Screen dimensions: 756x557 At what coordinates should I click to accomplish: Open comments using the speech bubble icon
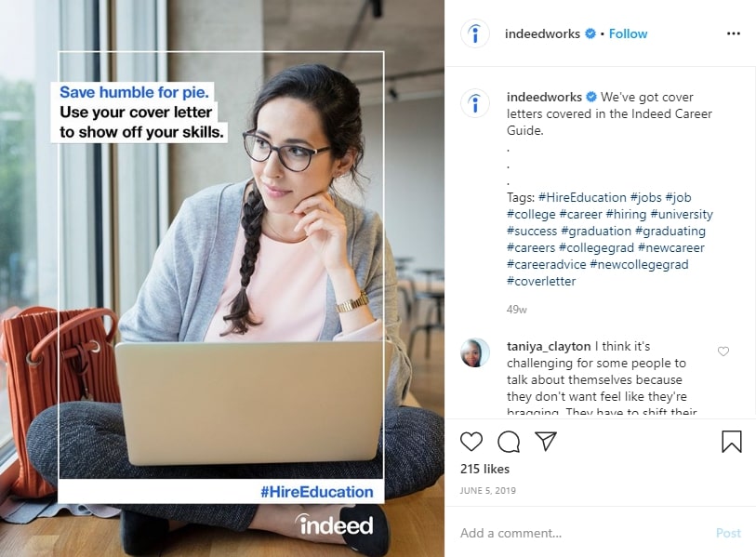point(508,442)
